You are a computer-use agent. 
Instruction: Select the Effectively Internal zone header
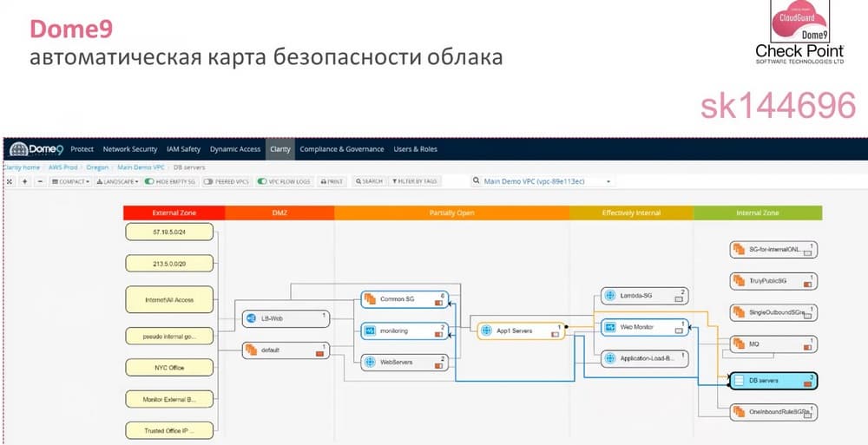(631, 213)
